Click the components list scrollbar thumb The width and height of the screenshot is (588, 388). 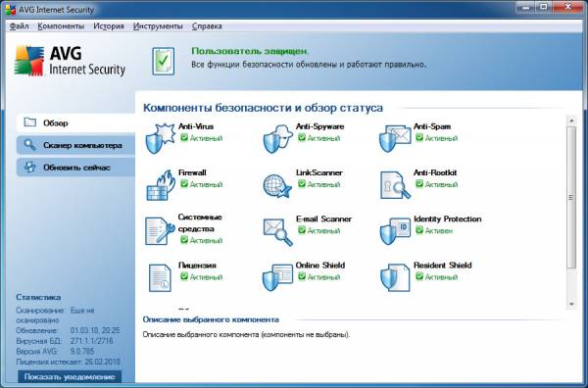pyautogui.click(x=571, y=197)
